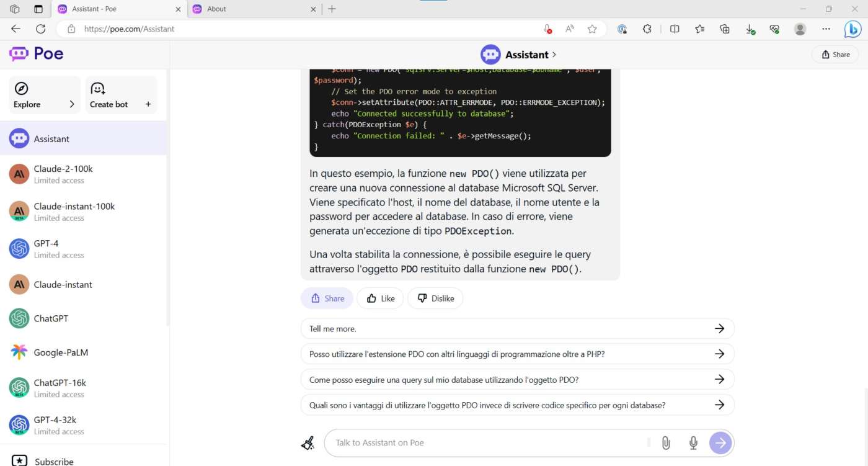Choose the suggestion about other programming languages
The width and height of the screenshot is (868, 466).
click(x=517, y=354)
